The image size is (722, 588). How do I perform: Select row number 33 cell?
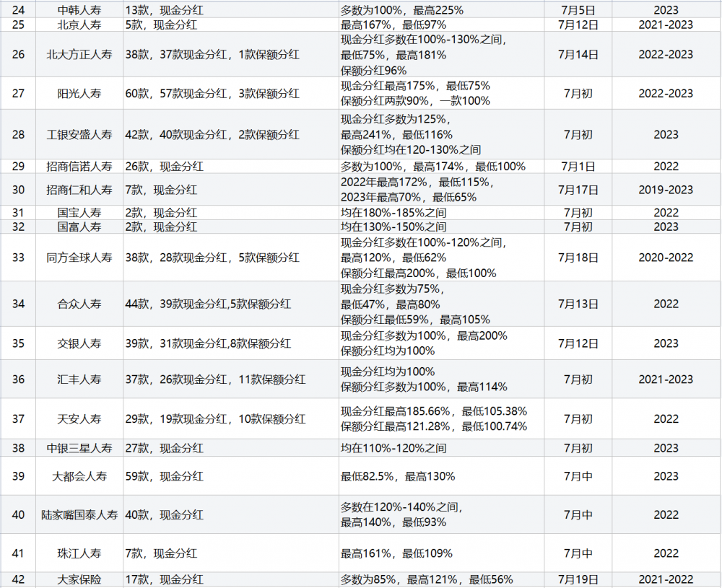[19, 258]
